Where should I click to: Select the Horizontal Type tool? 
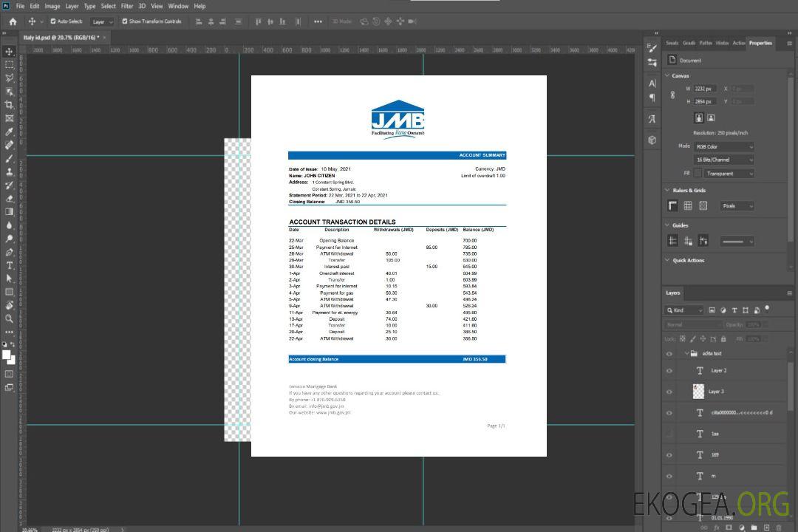[9, 265]
